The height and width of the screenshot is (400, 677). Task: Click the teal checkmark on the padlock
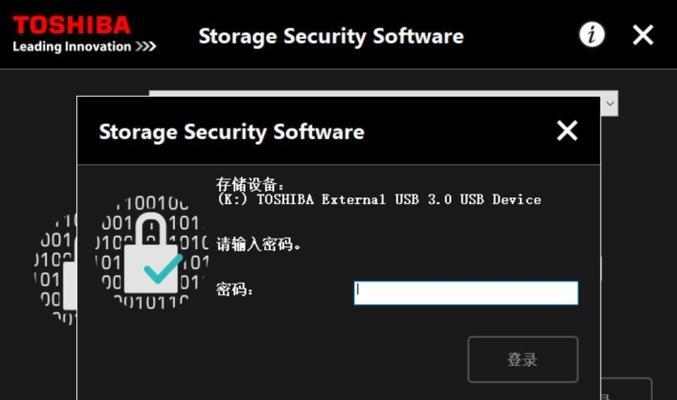point(163,269)
